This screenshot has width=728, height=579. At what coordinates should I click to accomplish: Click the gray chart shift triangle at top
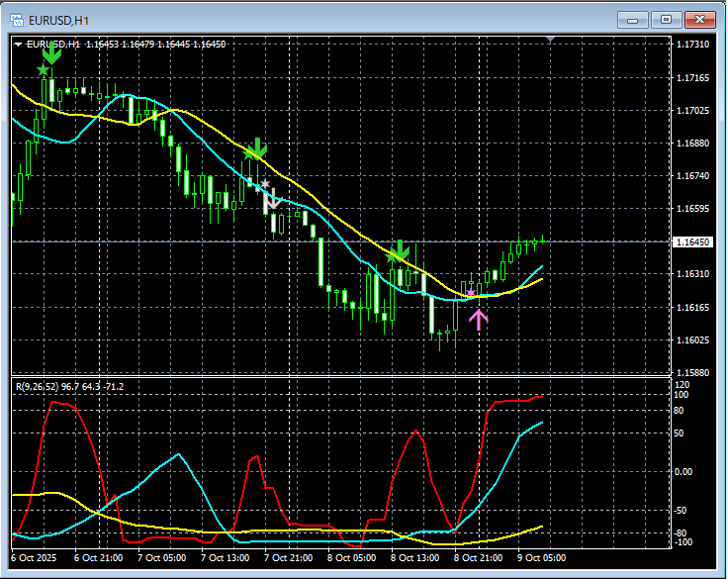[x=552, y=40]
